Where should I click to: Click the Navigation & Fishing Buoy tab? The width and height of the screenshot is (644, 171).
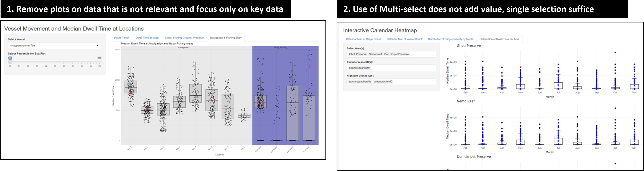pos(226,38)
